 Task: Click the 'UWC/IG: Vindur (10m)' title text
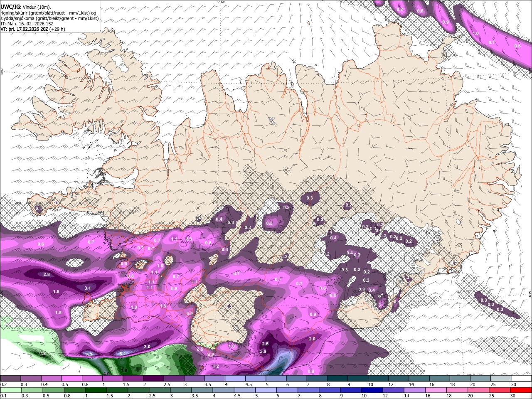point(25,7)
